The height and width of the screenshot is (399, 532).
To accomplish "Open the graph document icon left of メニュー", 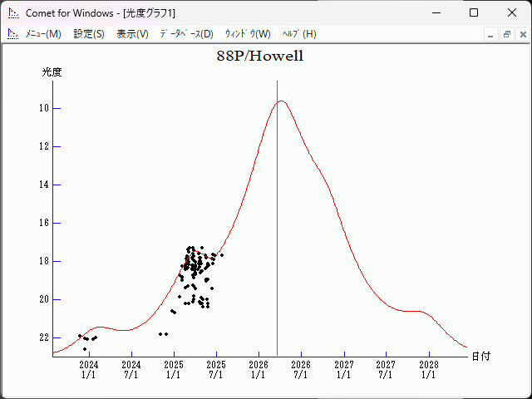I will pos(12,34).
